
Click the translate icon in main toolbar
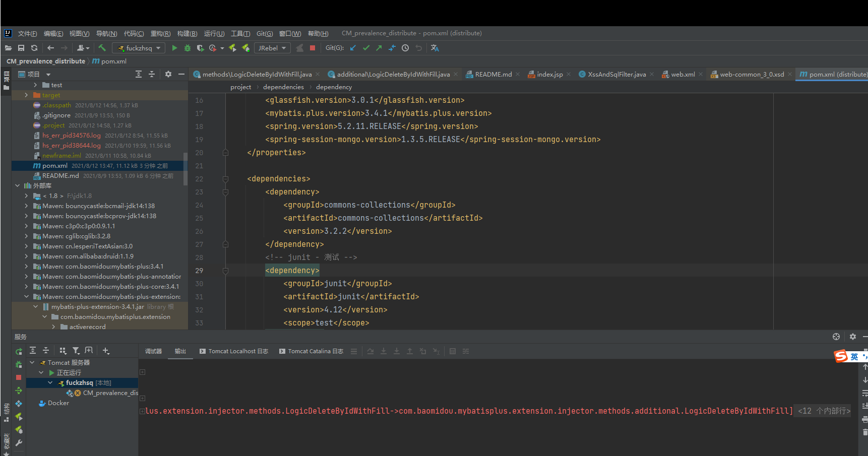point(435,48)
